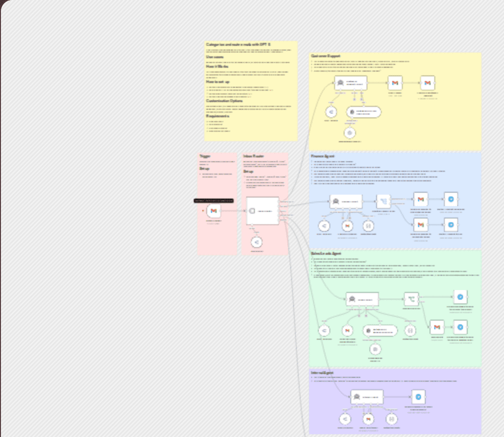Click the 'Customization Options' heading in overview note
The image size is (504, 437).
pos(224,101)
